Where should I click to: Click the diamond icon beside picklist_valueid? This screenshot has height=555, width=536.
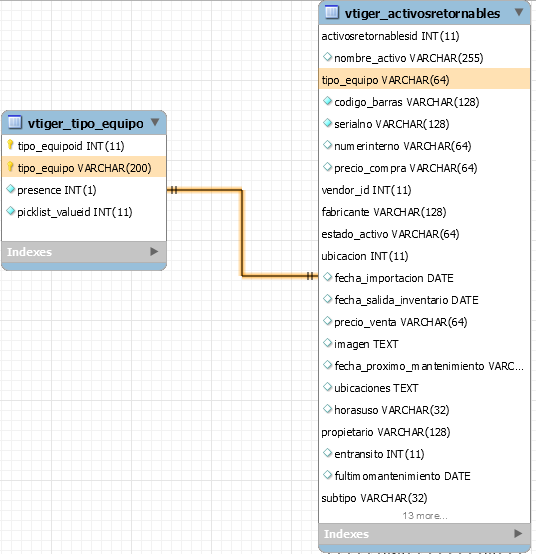(11, 211)
